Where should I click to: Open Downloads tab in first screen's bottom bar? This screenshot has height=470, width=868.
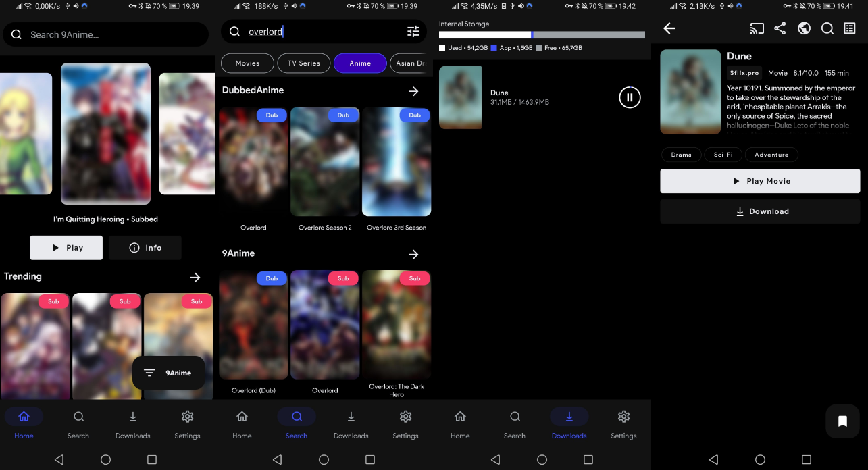(133, 424)
